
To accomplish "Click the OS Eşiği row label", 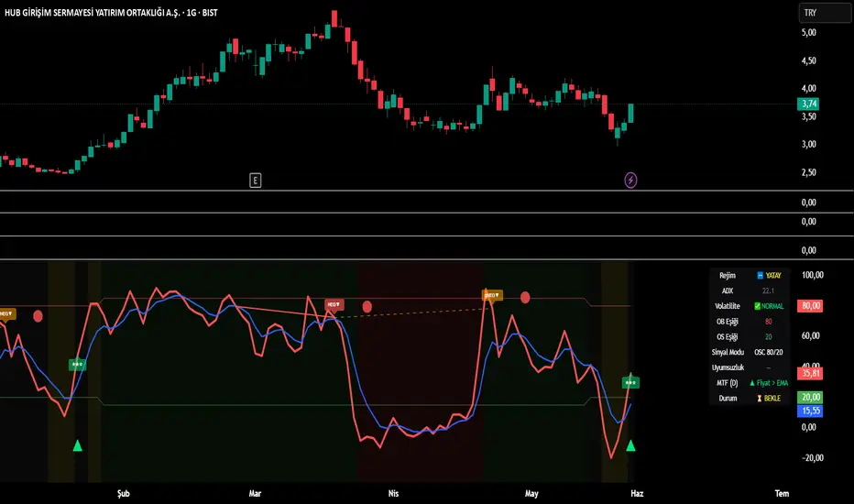I will pos(728,336).
